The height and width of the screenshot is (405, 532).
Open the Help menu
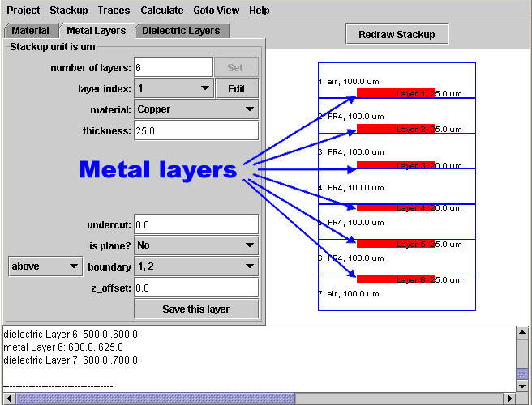point(260,11)
